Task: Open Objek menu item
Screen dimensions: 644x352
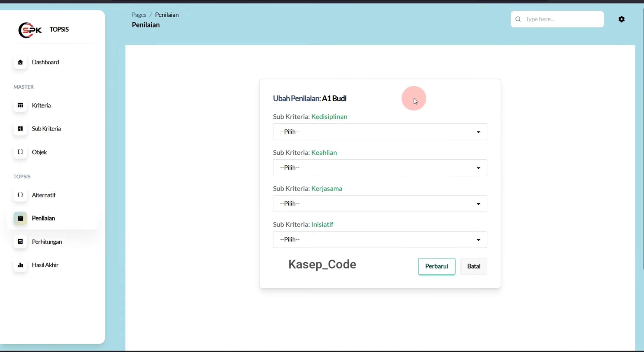Action: click(39, 152)
